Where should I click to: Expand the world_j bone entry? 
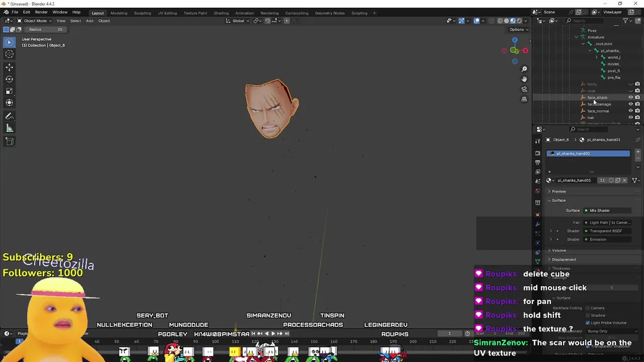(597, 57)
